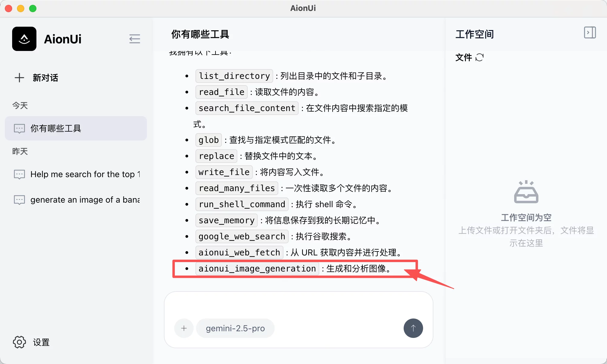Open the 你有哪些工具 conversation

[76, 128]
